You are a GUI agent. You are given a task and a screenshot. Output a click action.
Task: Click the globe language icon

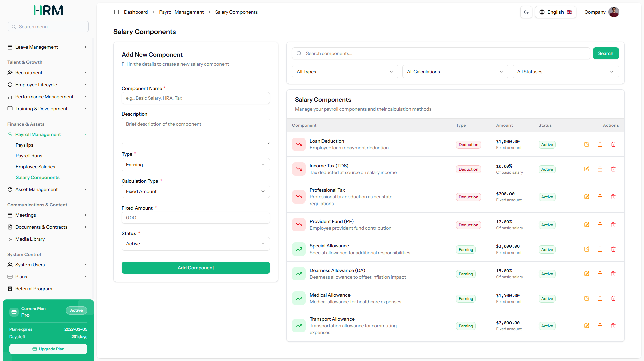542,12
